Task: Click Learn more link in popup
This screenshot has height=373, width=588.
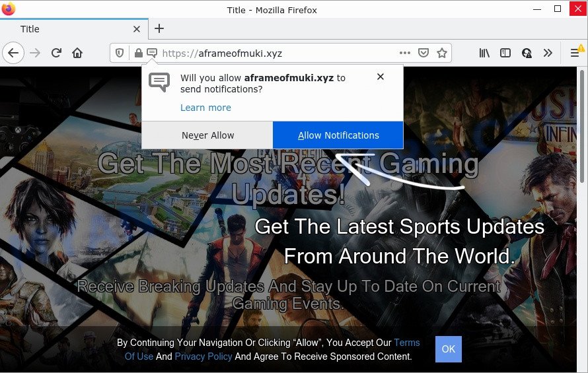Action: click(x=205, y=108)
